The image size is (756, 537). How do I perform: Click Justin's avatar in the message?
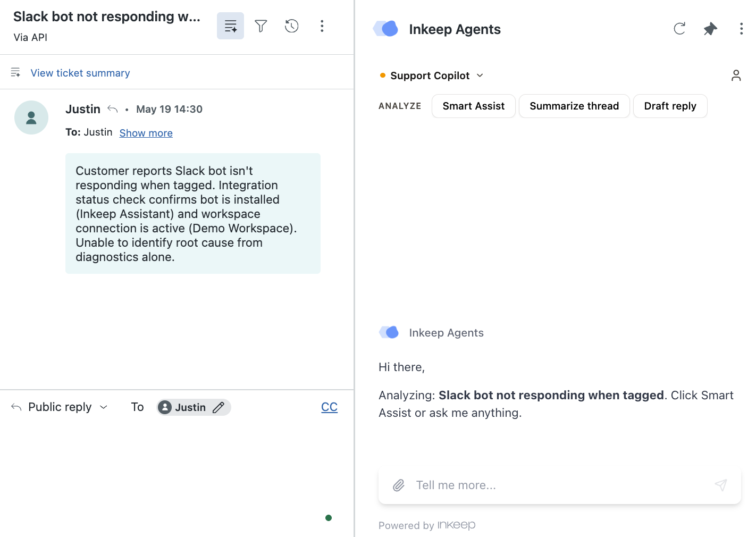(31, 118)
